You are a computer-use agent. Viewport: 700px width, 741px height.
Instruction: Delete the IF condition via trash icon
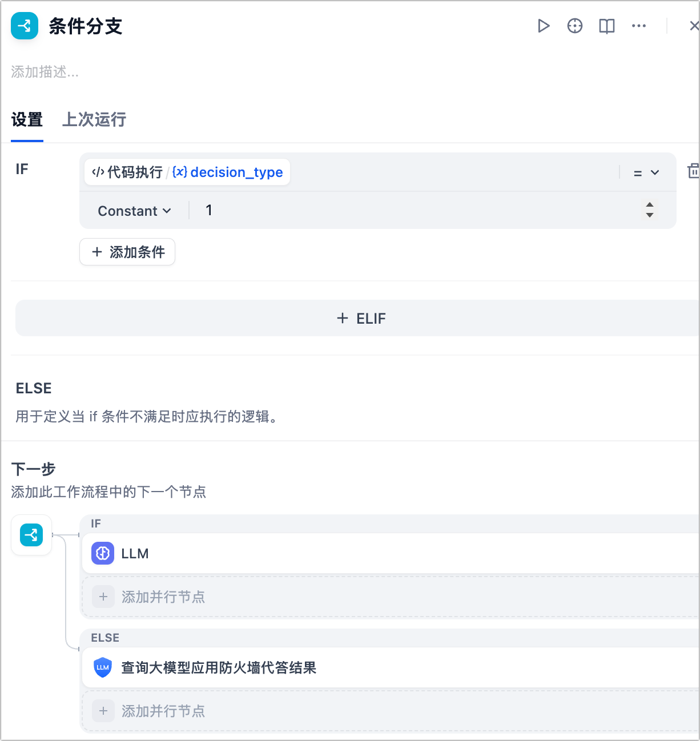tap(693, 172)
